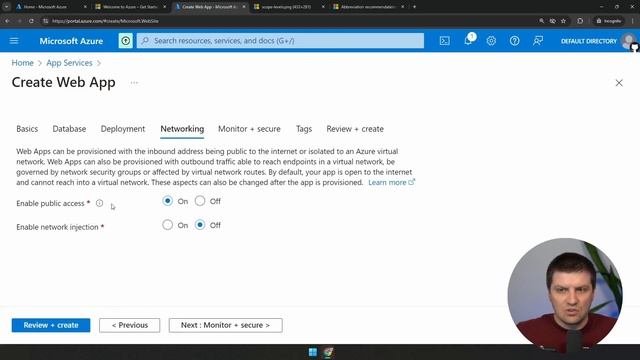Viewport: 640px width, 360px height.
Task: Open portal settings gear
Action: coord(491,41)
